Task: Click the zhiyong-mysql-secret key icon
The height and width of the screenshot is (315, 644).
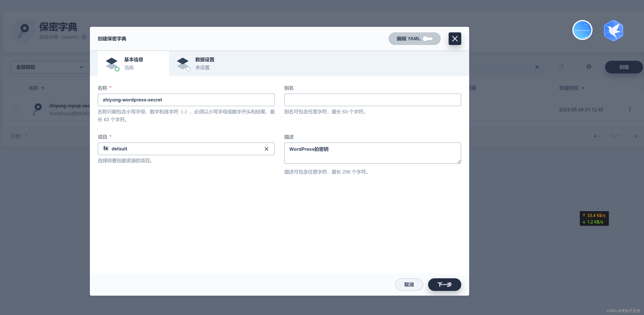Action: (x=37, y=109)
